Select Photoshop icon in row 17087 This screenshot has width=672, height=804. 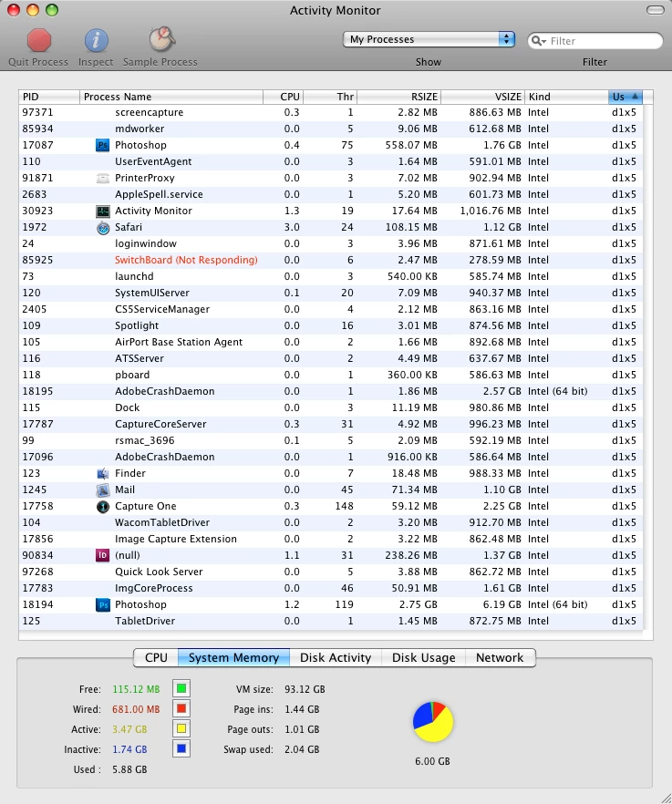point(103,145)
